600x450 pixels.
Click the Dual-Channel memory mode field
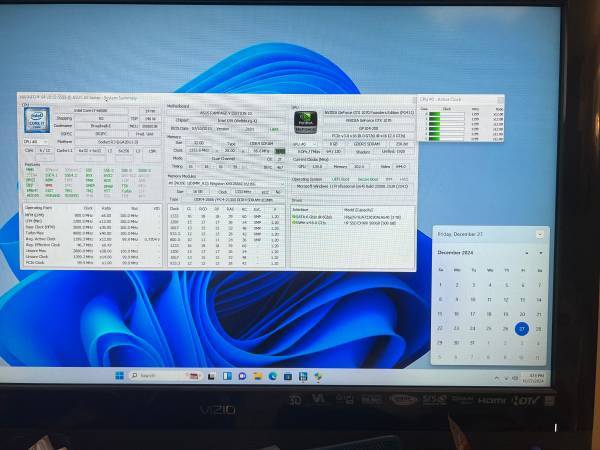click(x=223, y=158)
